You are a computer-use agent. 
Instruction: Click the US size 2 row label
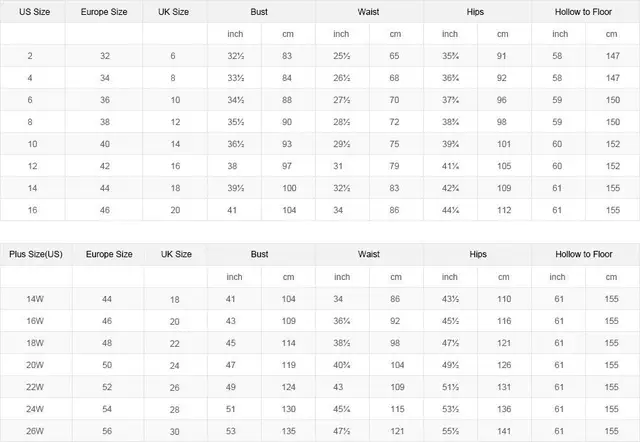coord(30,56)
